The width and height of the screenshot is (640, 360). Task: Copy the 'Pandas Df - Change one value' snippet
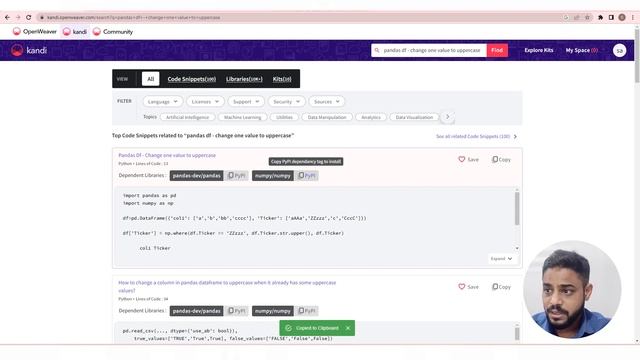point(501,160)
